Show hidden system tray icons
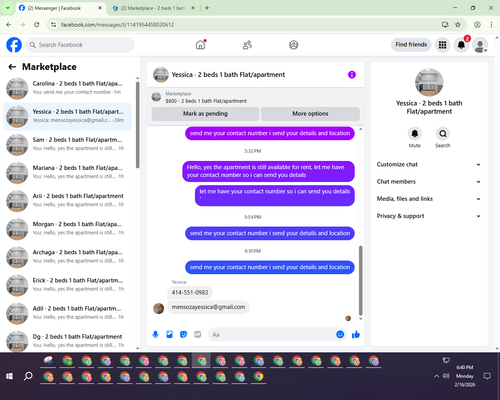500x400 pixels. [x=436, y=376]
